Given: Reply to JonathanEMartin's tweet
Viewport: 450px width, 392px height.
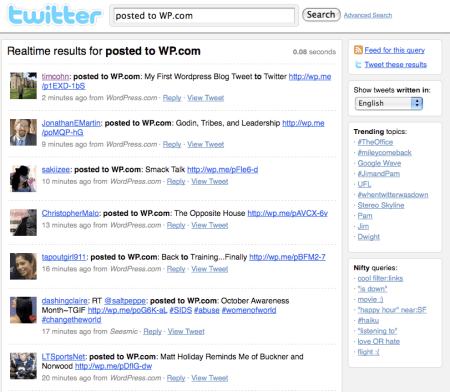Looking at the screenshot, I should 172,144.
